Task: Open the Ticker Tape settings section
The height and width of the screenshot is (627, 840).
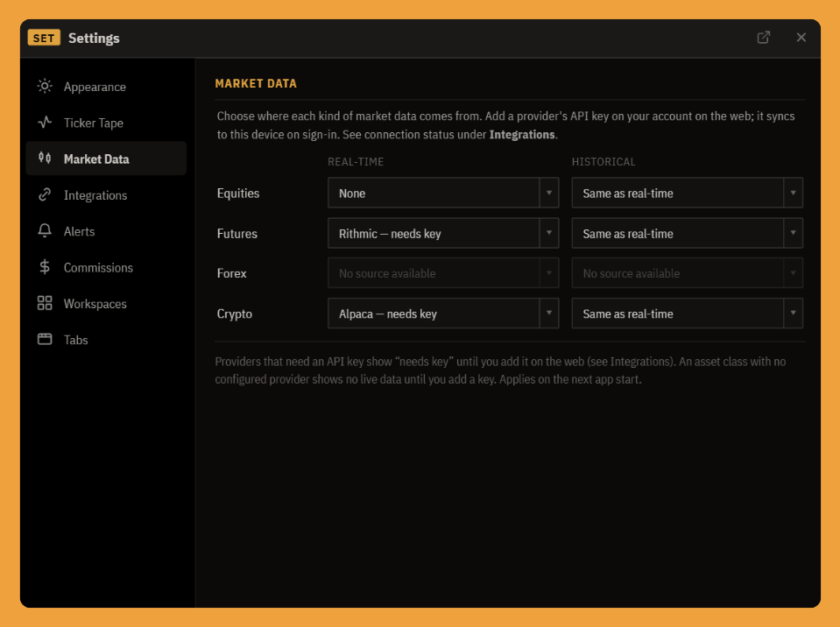Action: (106, 123)
